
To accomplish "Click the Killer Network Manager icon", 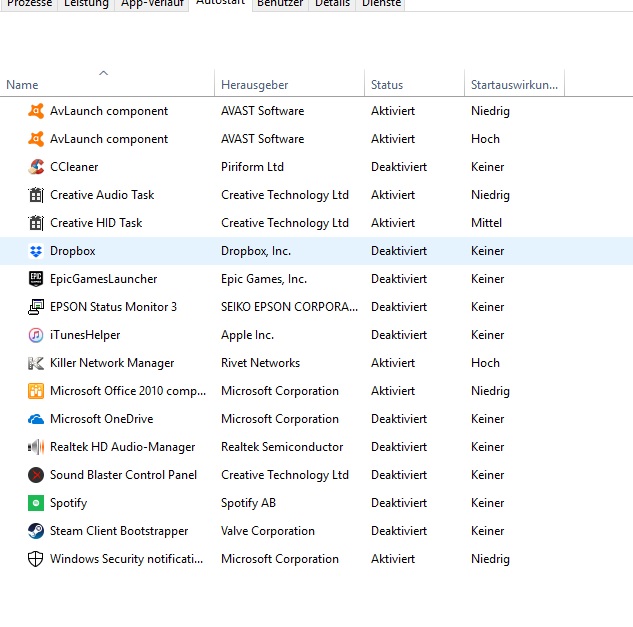I will pyautogui.click(x=36, y=363).
